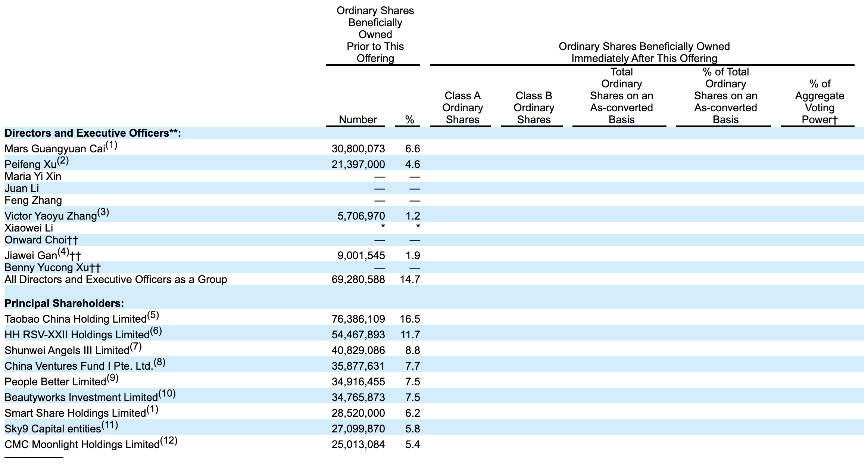Click the Shunwei Angels III Limited name
The width and height of the screenshot is (868, 469).
pyautogui.click(x=67, y=351)
